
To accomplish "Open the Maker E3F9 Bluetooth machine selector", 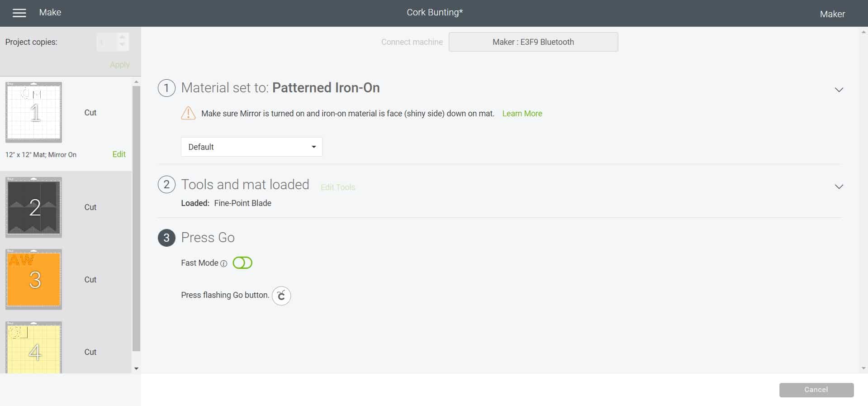I will [533, 42].
